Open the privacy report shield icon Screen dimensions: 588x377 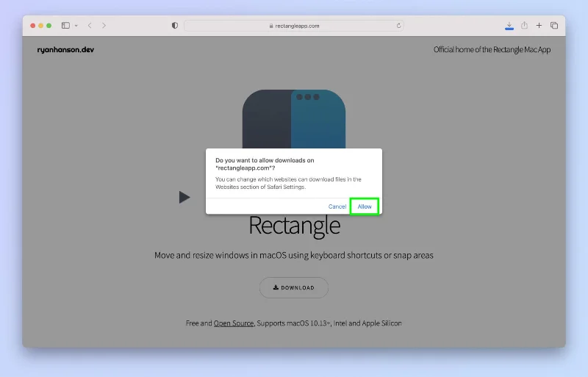[x=175, y=26]
